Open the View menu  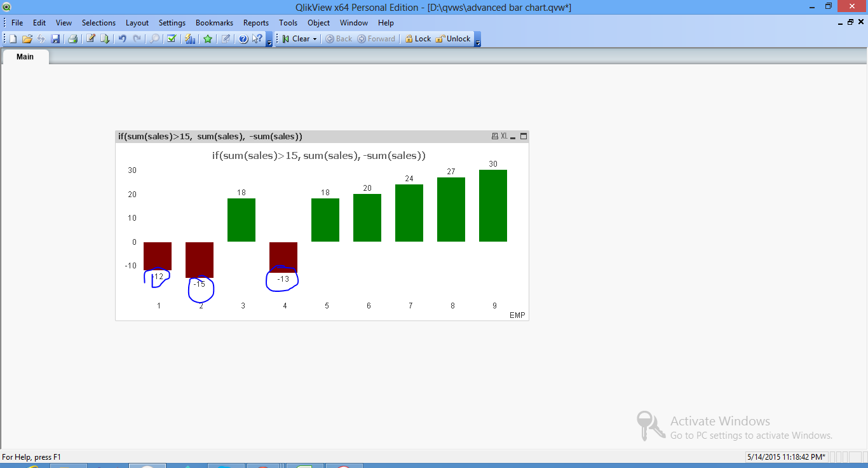point(64,22)
